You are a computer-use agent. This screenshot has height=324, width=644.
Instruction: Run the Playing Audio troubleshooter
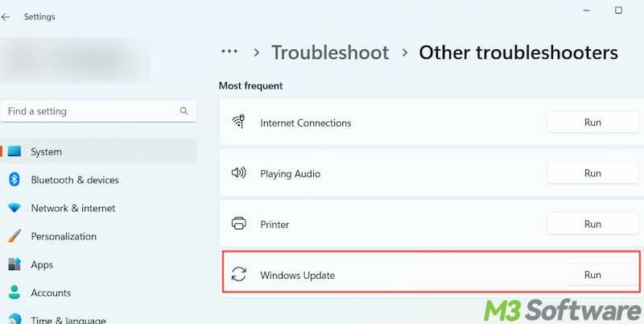592,173
